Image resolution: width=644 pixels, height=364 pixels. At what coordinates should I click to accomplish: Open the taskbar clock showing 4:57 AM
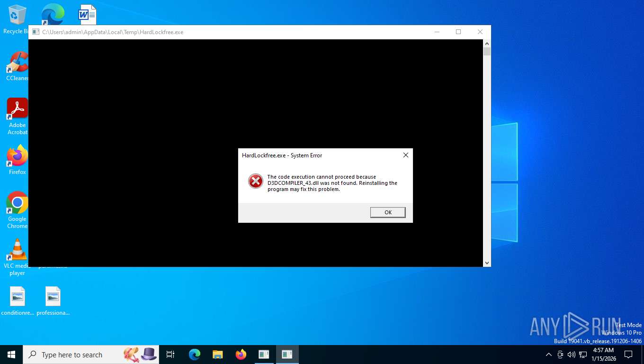603,355
